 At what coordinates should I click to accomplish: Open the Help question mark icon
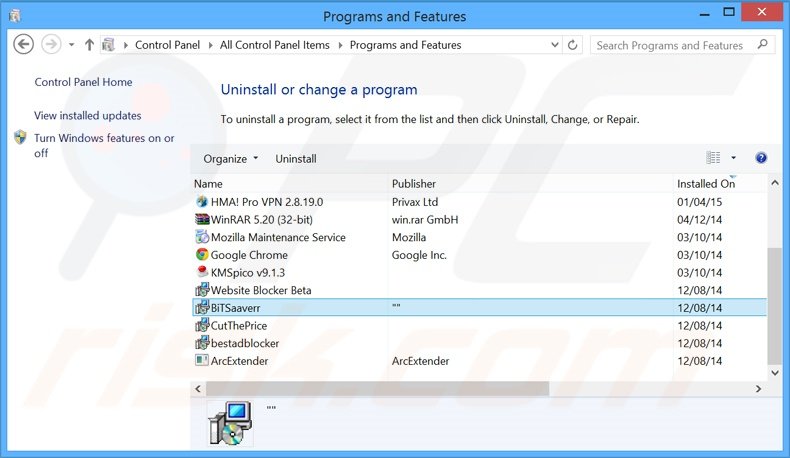point(761,158)
